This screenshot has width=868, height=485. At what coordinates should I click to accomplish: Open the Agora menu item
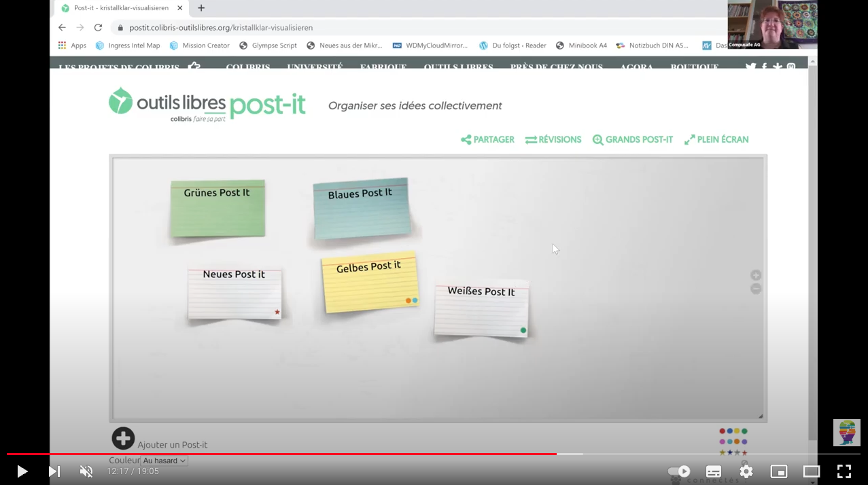point(637,67)
